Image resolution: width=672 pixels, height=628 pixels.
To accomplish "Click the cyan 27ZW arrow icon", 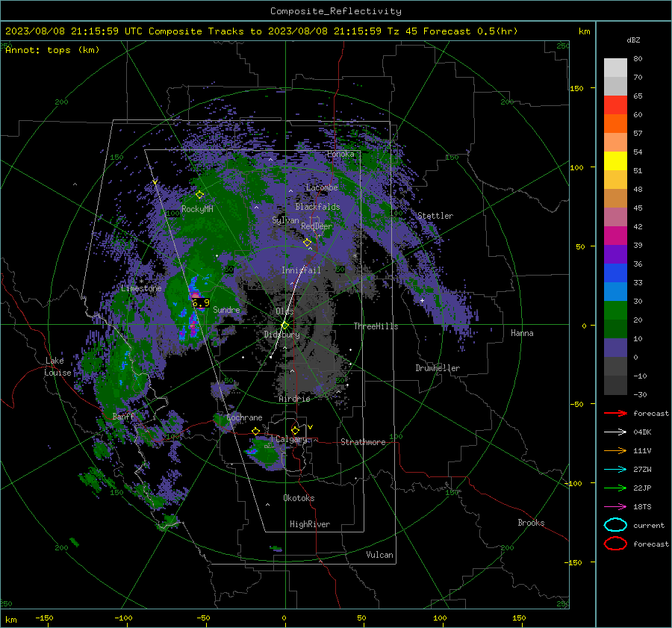I will click(x=615, y=470).
